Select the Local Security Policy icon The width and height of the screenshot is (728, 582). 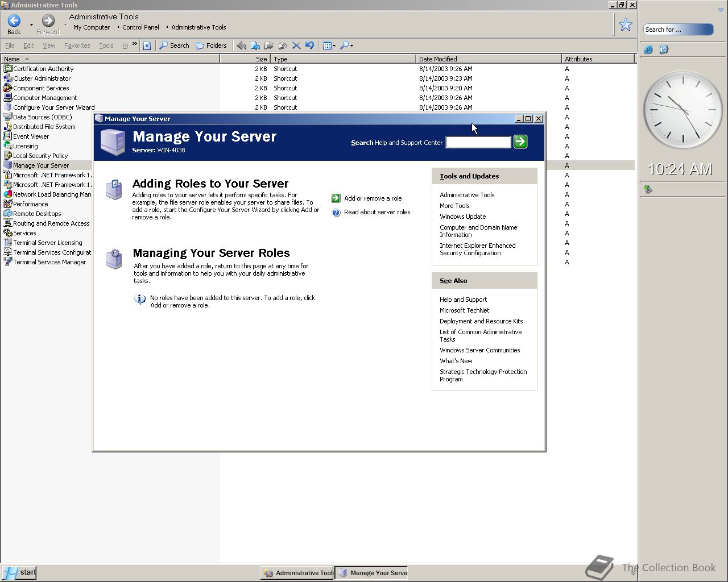click(x=8, y=156)
